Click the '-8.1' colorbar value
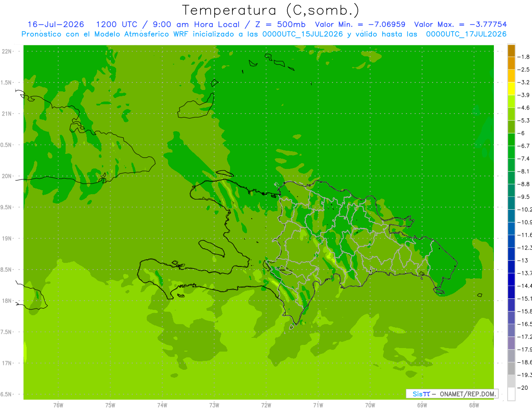Screen dimensions: 532x411 pos(524,171)
